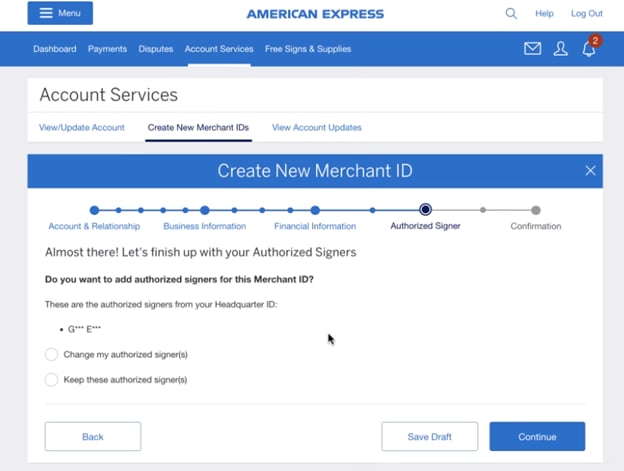
Task: Click the Authorized Signer progress step marker
Action: (x=425, y=210)
